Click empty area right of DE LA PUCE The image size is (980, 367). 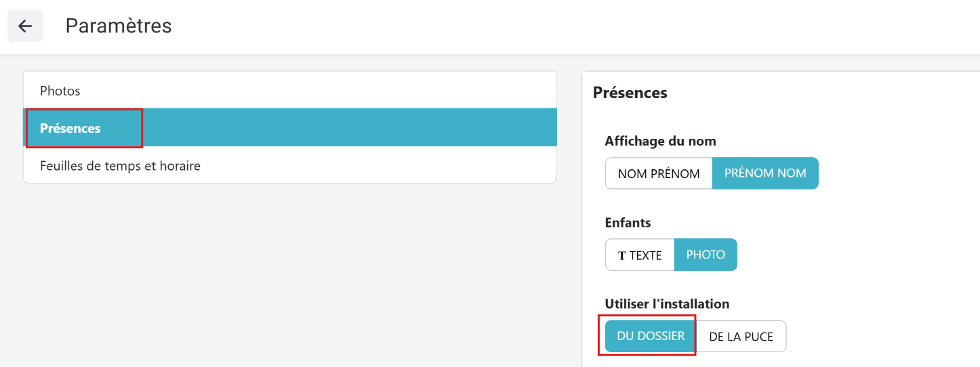[x=881, y=336]
